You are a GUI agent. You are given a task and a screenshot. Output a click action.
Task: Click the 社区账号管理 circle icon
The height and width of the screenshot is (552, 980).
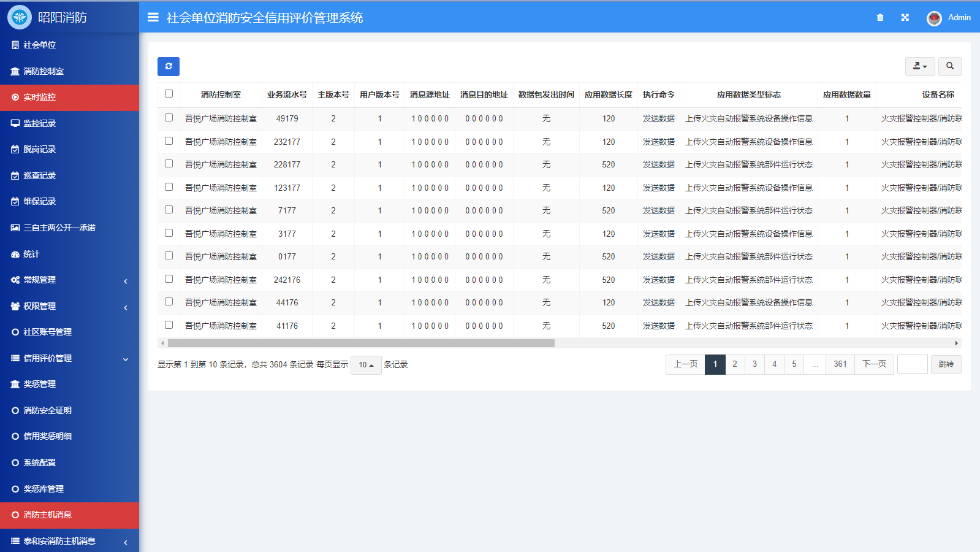coord(15,332)
